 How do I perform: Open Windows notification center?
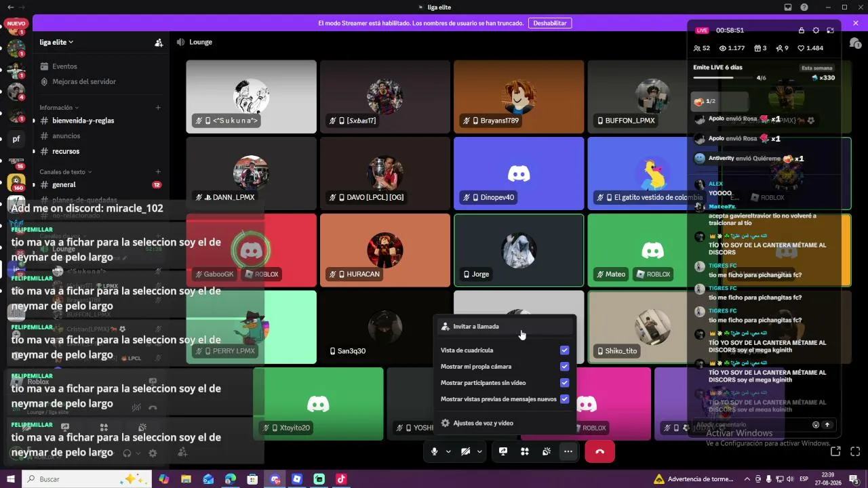click(x=855, y=479)
